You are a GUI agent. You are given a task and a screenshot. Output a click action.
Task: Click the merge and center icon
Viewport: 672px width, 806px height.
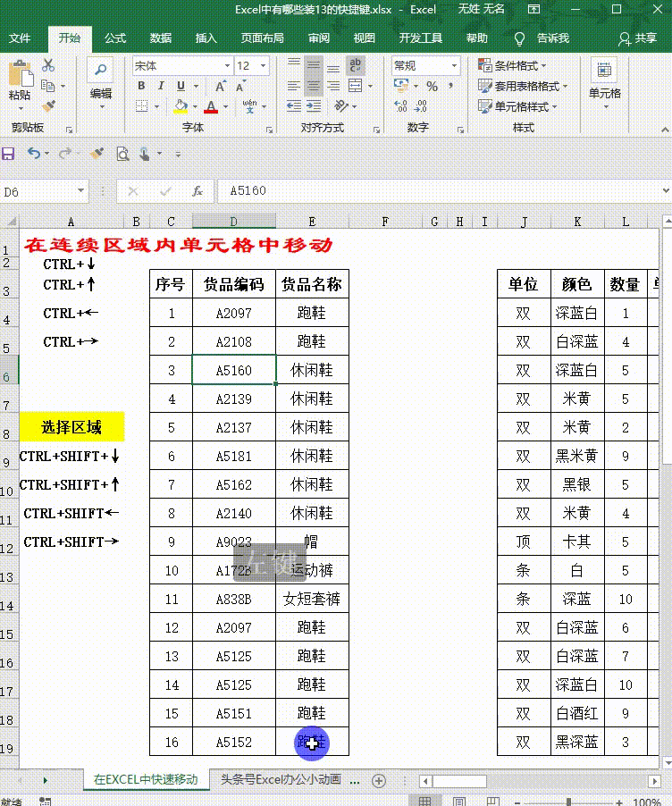[356, 86]
